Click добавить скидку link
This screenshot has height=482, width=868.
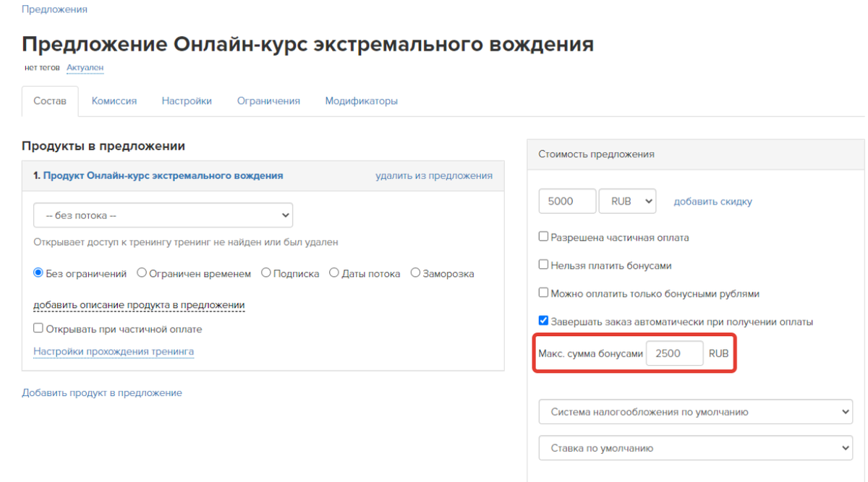[712, 202]
